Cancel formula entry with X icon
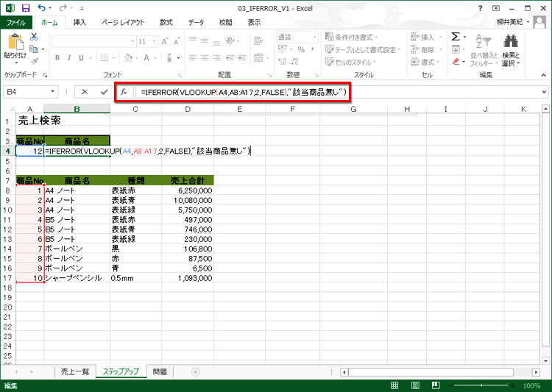552x392 pixels. 85,92
